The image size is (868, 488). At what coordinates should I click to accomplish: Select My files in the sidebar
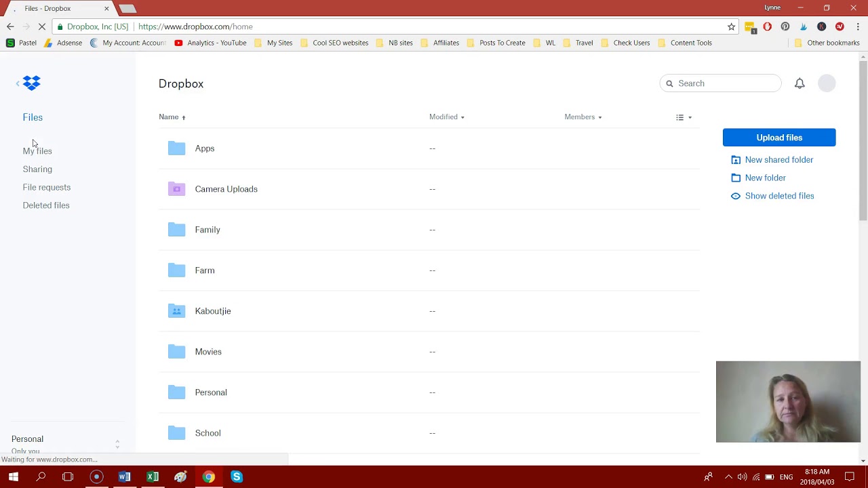(x=37, y=151)
